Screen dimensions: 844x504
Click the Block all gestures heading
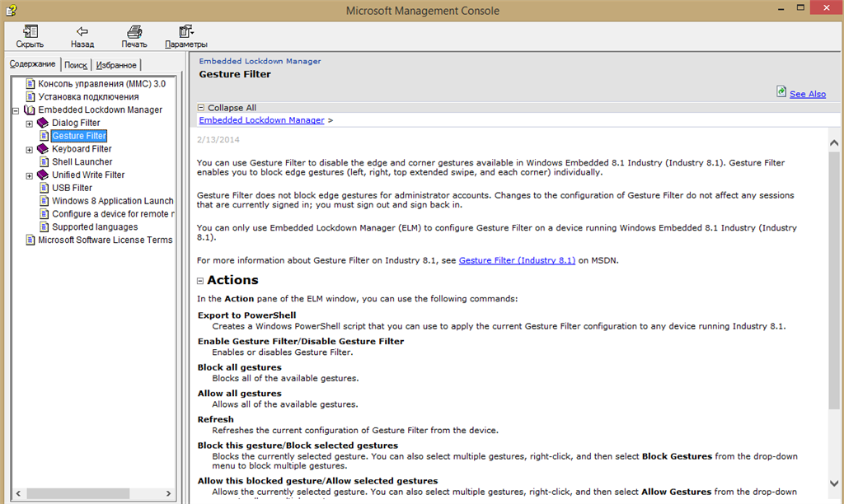tap(240, 367)
